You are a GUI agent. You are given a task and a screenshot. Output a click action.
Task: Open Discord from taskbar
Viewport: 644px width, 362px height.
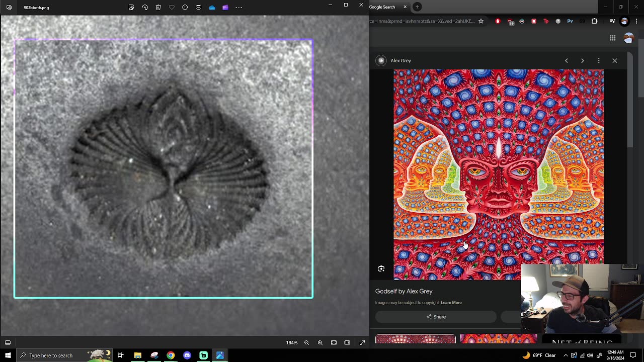coord(187,355)
